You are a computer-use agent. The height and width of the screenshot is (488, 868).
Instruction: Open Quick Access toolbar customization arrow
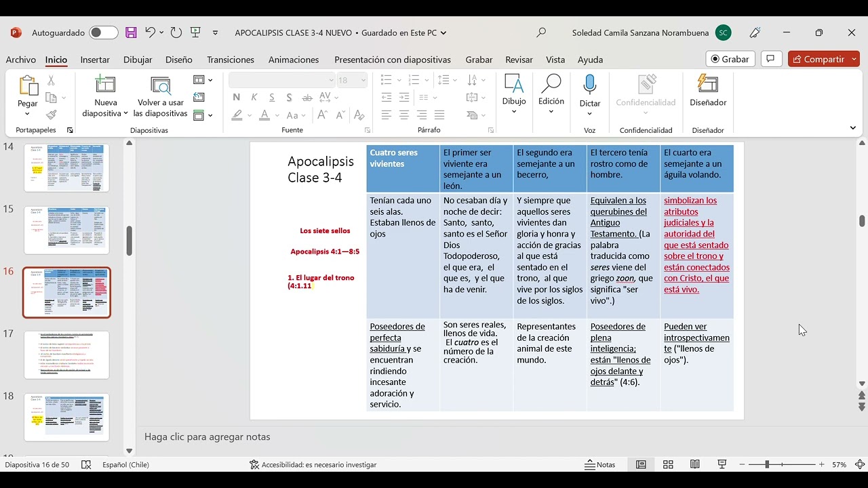point(216,33)
